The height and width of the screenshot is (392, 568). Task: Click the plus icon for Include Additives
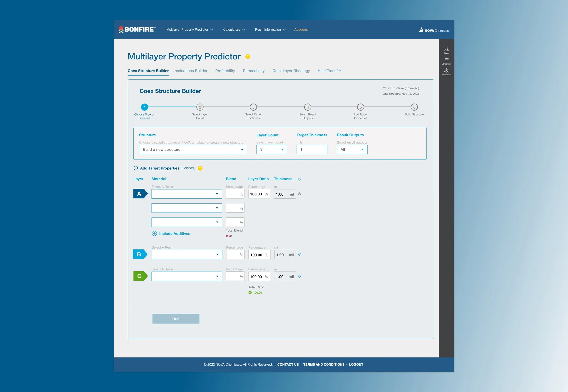154,234
